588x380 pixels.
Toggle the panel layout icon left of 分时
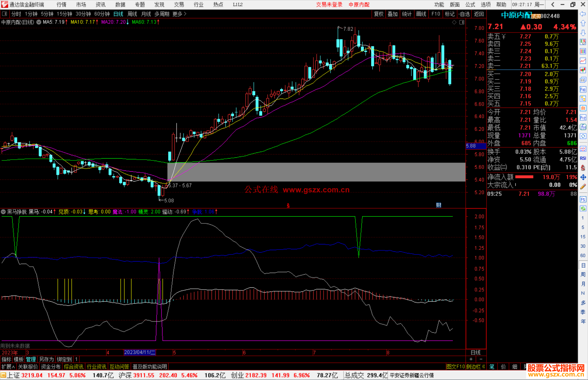coord(5,14)
